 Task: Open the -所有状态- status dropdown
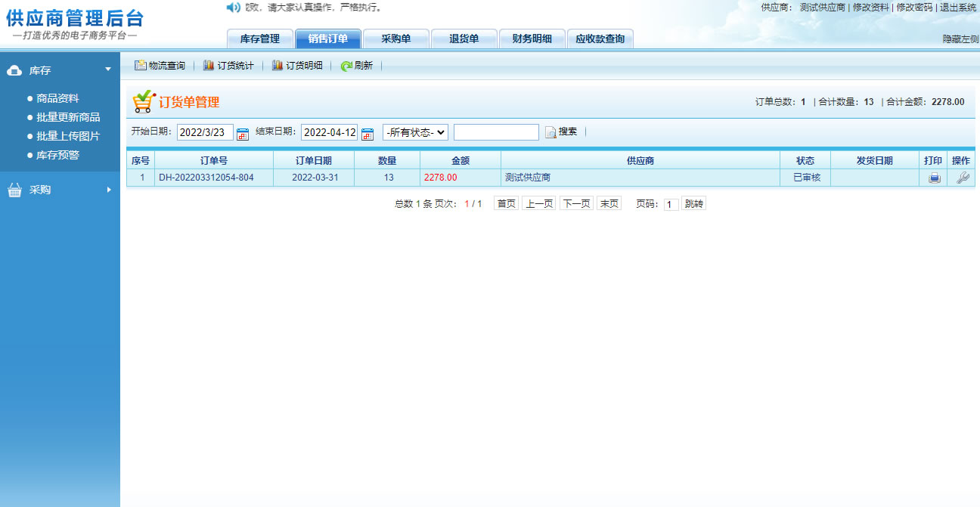[415, 132]
